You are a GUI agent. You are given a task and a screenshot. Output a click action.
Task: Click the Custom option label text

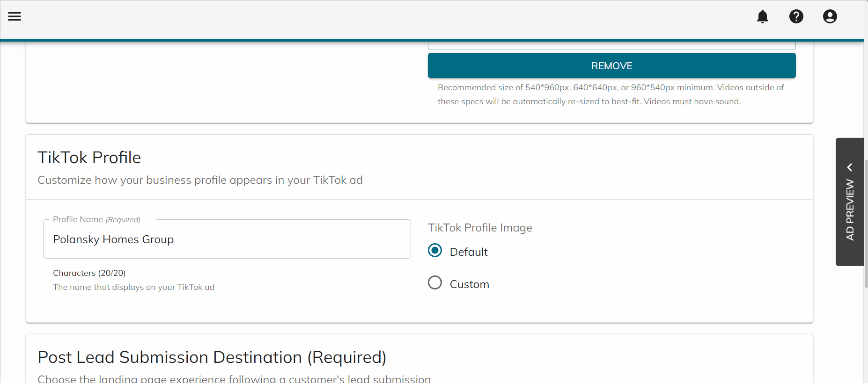tap(469, 284)
